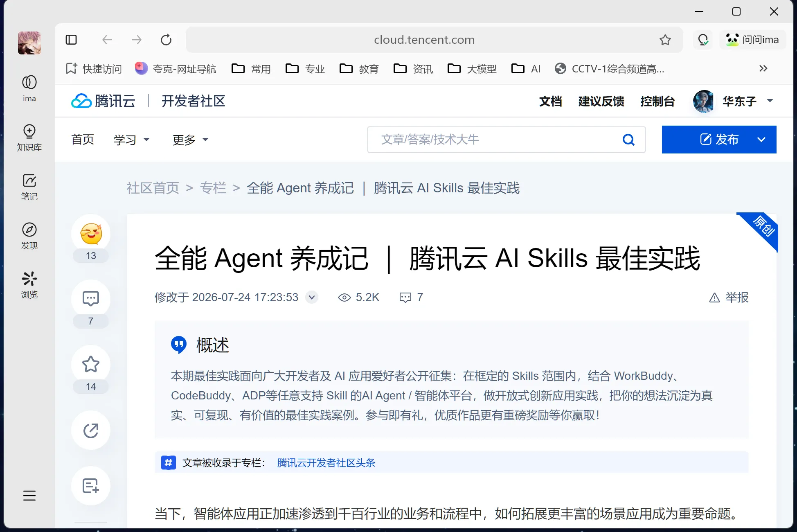Click the 华东子 profile avatar

[704, 101]
